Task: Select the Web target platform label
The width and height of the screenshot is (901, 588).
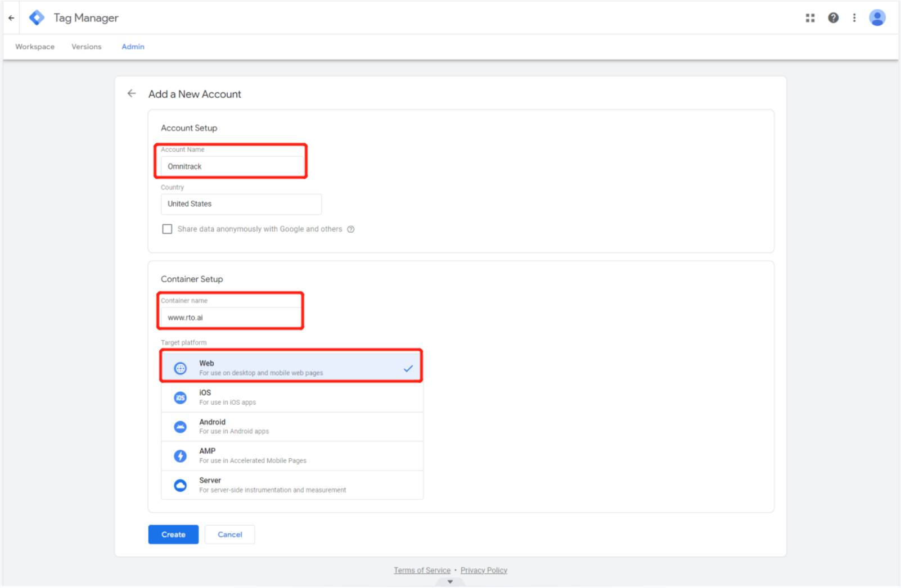Action: click(x=206, y=363)
